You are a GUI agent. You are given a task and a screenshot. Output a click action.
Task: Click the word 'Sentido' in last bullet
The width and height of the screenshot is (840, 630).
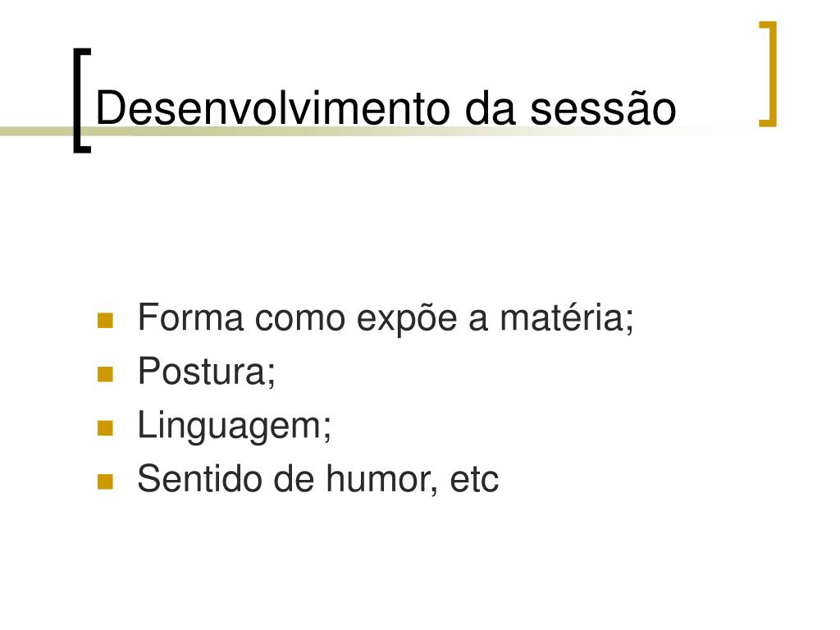pyautogui.click(x=200, y=478)
